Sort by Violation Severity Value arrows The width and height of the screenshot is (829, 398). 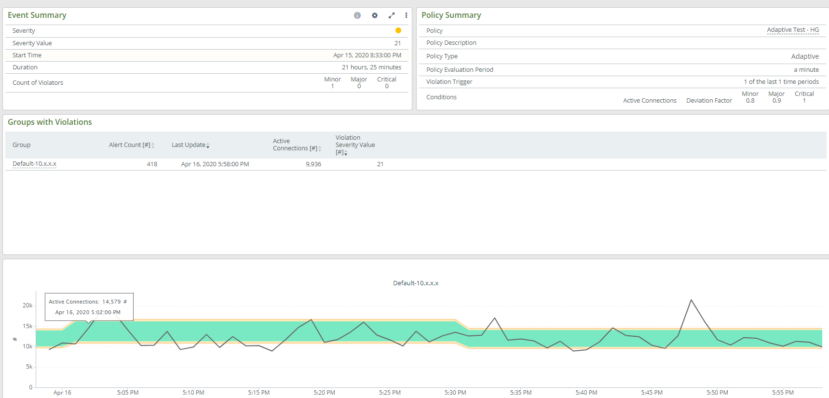tap(346, 153)
